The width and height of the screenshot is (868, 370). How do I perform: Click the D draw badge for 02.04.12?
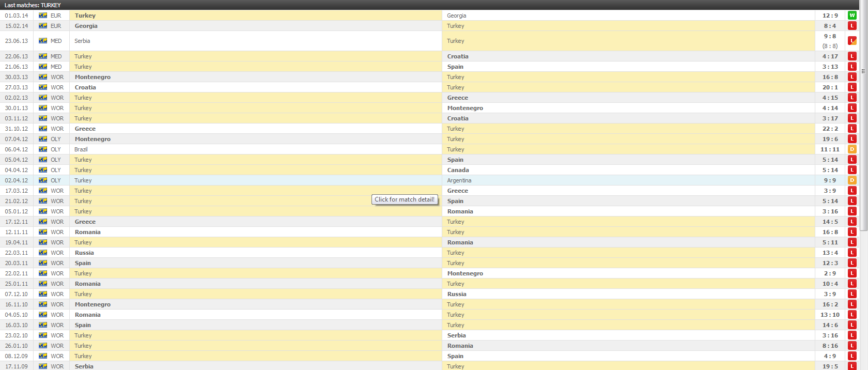click(852, 180)
